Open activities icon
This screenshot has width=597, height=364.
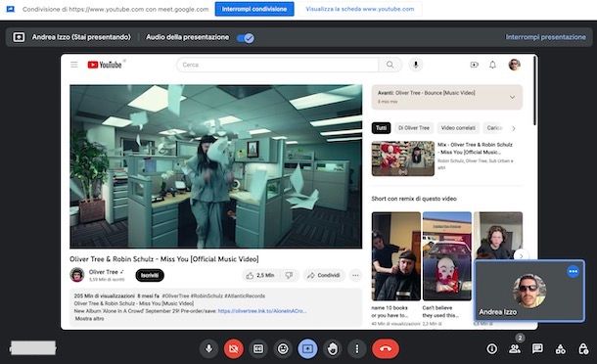tap(561, 348)
